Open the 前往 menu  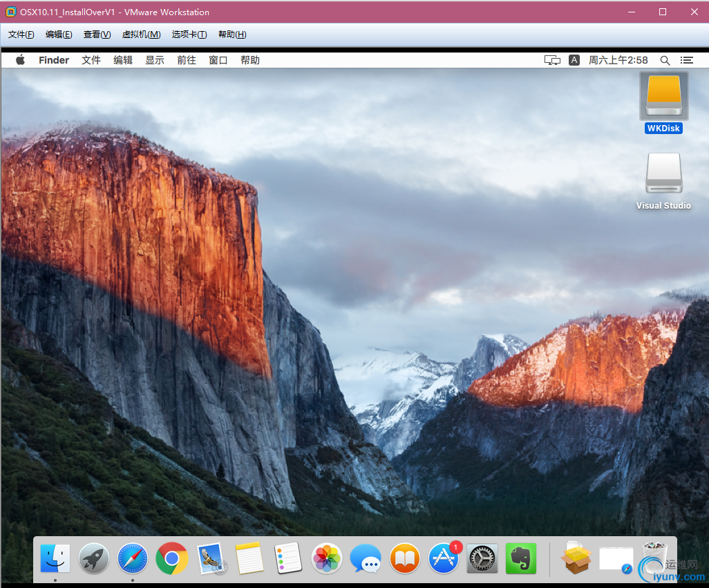(x=187, y=60)
